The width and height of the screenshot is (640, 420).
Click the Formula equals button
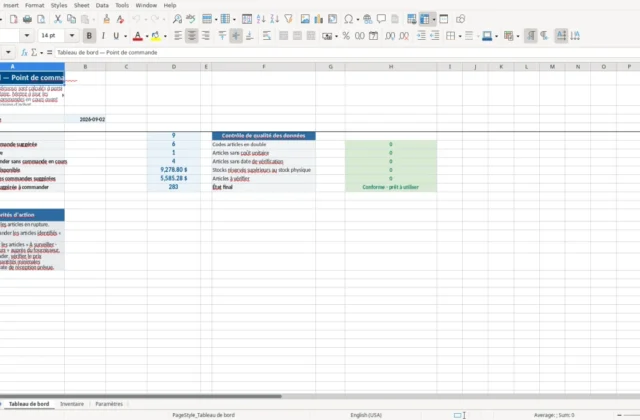coord(49,52)
